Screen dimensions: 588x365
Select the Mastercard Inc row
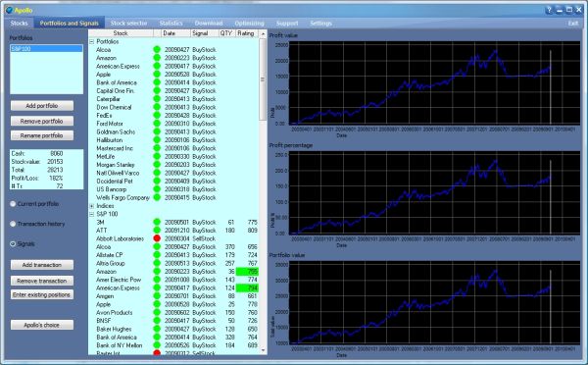click(173, 148)
